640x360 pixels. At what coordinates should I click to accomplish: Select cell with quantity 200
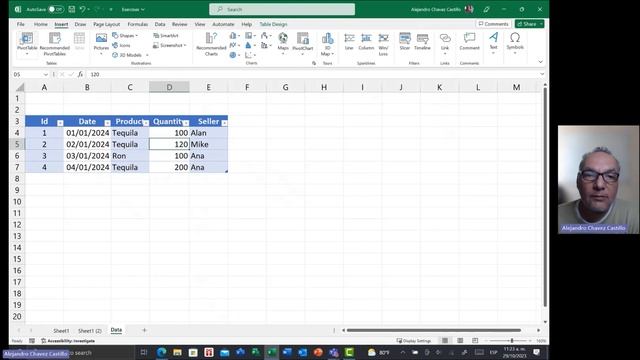169,167
